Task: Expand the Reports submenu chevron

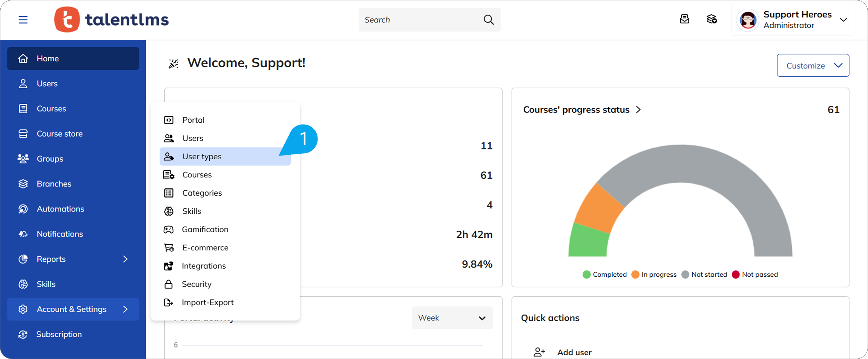Action: [125, 259]
